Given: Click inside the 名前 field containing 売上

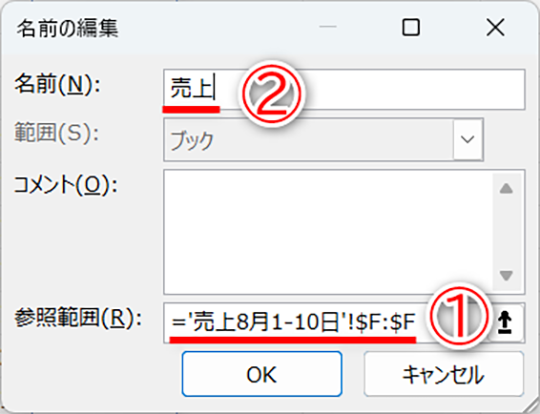Looking at the screenshot, I should [x=344, y=90].
